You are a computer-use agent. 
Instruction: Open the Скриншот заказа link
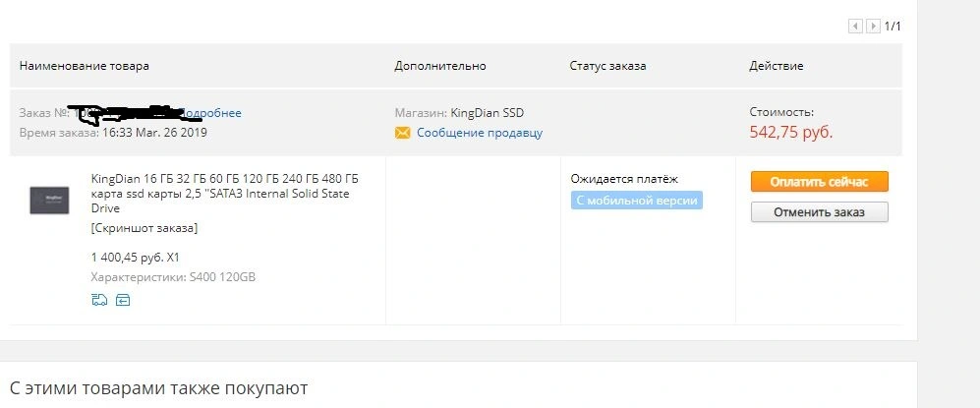[x=144, y=228]
